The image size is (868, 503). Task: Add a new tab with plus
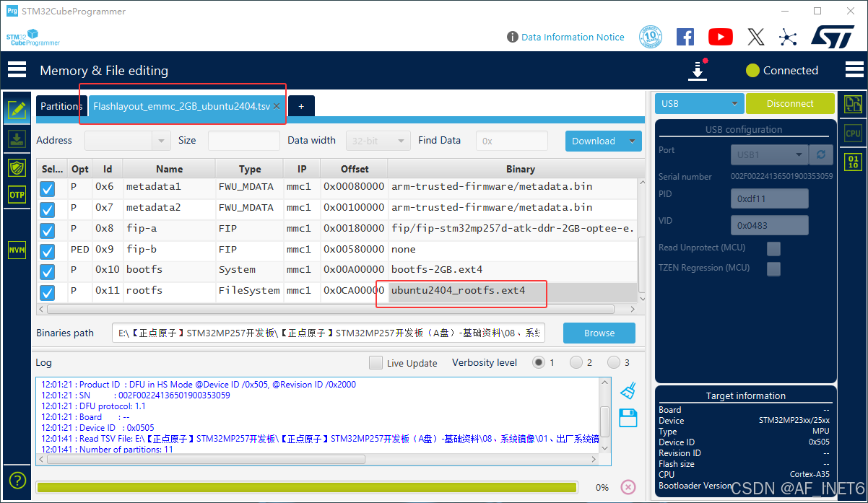(301, 106)
